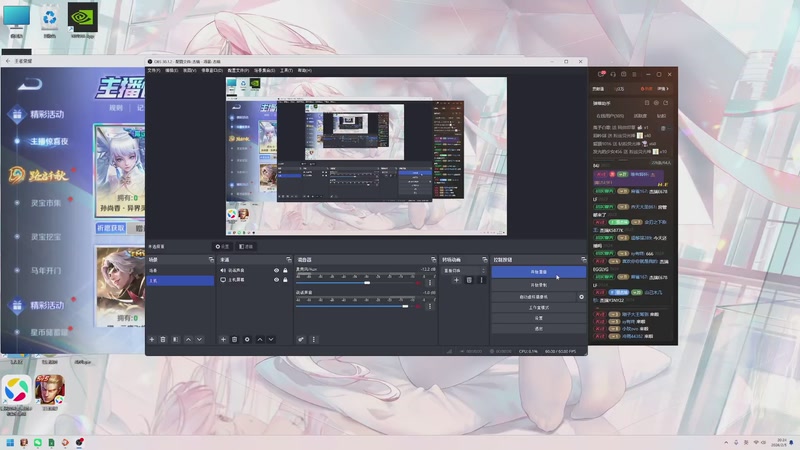
Task: Toggle lock on audio source row
Action: [x=285, y=270]
